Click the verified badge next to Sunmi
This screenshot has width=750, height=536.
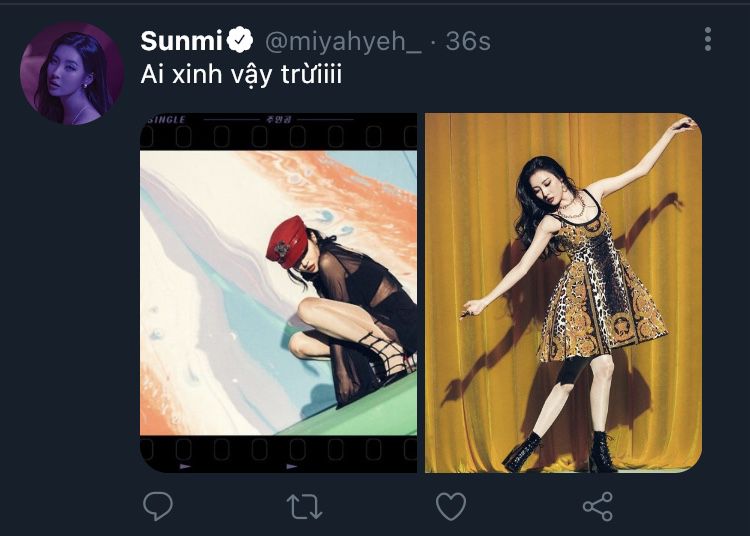240,41
